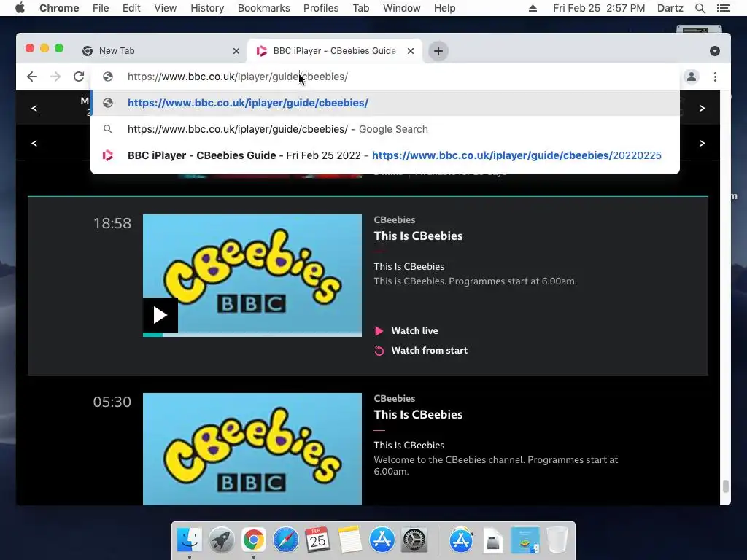Click the pink Watch live play icon
Screen dimensions: 747x560
[x=379, y=331]
